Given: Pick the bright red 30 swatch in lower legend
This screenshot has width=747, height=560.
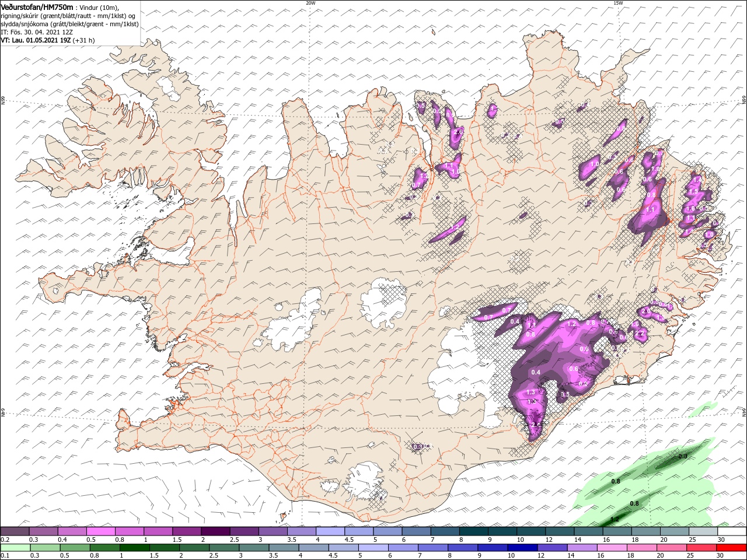Looking at the screenshot, I should [x=732, y=548].
